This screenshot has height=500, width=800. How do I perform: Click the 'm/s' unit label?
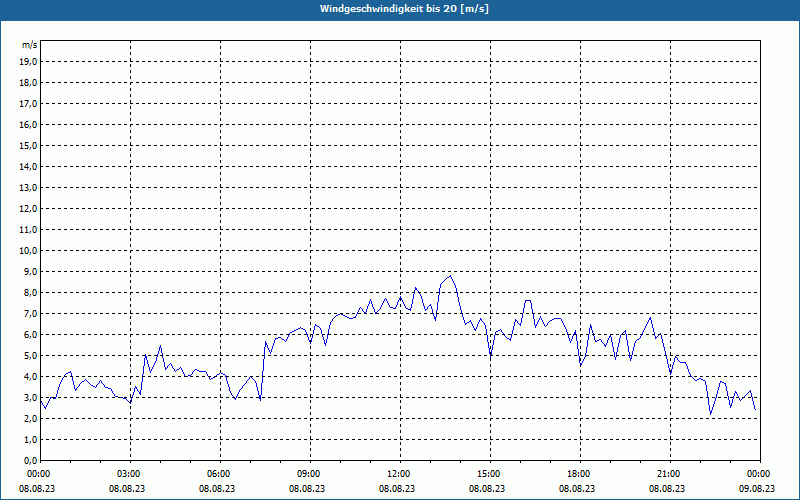pyautogui.click(x=30, y=45)
